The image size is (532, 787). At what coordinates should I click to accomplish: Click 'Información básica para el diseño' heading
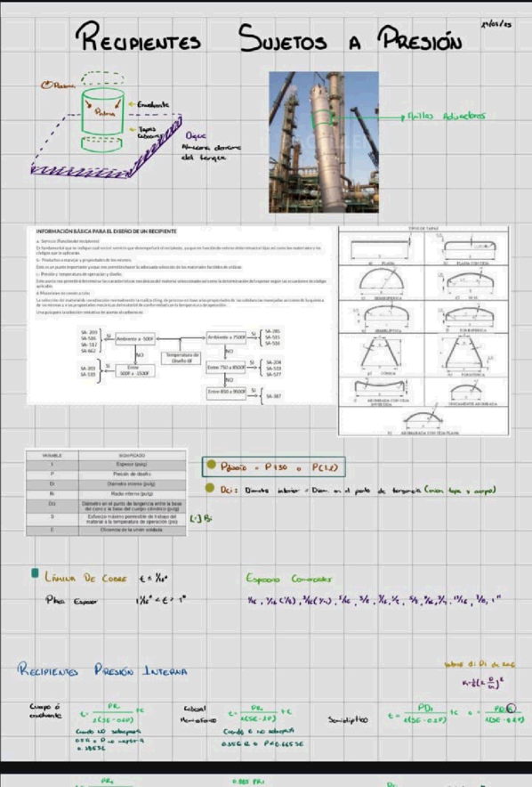106,231
